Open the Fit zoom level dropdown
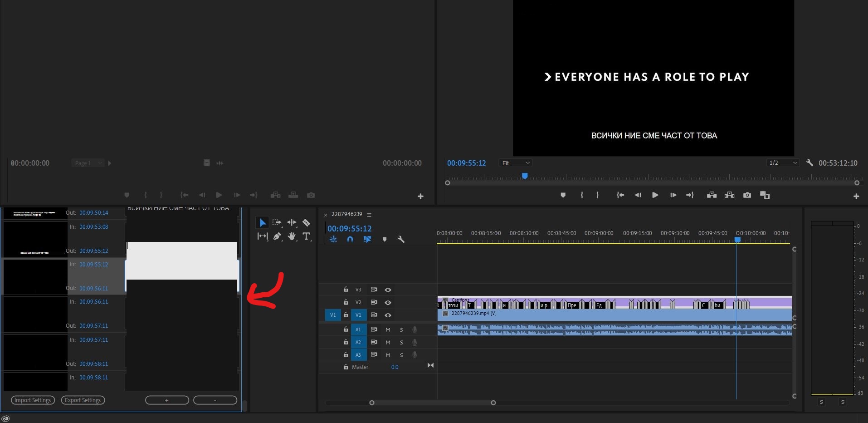 tap(515, 162)
